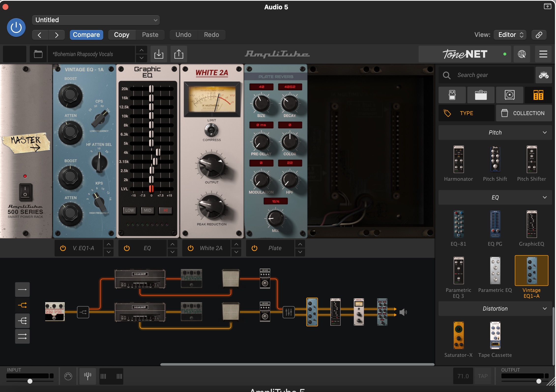The width and height of the screenshot is (556, 392).
Task: Click the TAP tempo button
Action: click(x=483, y=376)
